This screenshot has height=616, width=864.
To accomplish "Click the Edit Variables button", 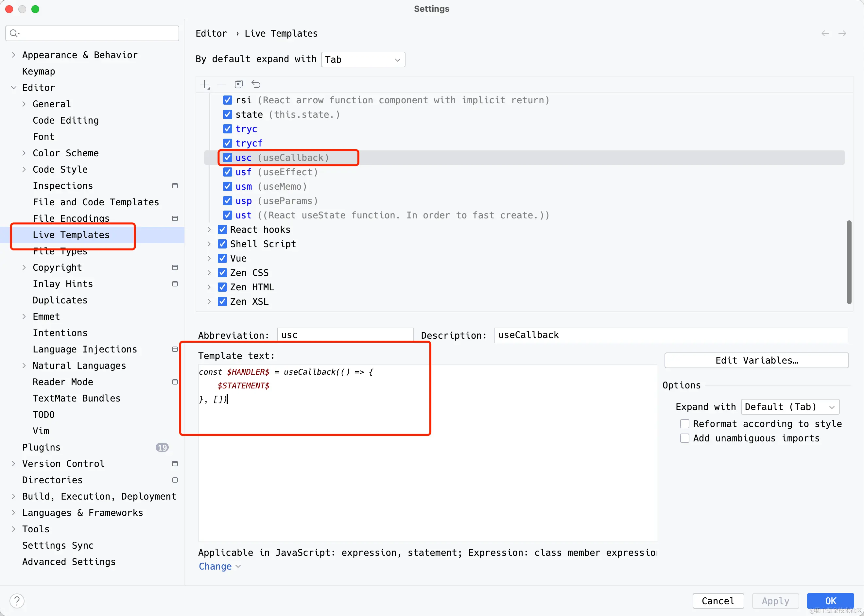I will pos(756,360).
